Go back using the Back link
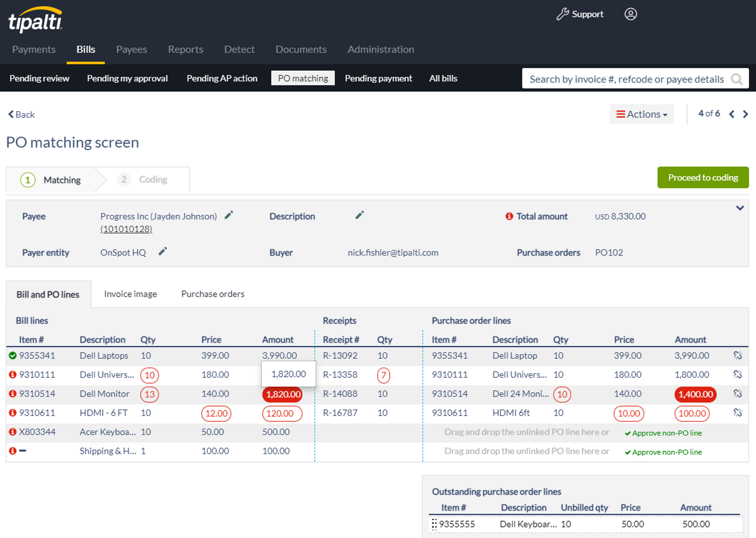Viewport: 756px width, 538px height. [22, 114]
